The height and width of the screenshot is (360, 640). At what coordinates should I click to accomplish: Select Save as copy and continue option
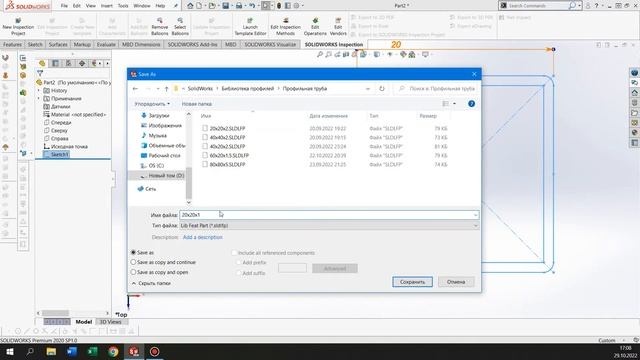point(133,262)
